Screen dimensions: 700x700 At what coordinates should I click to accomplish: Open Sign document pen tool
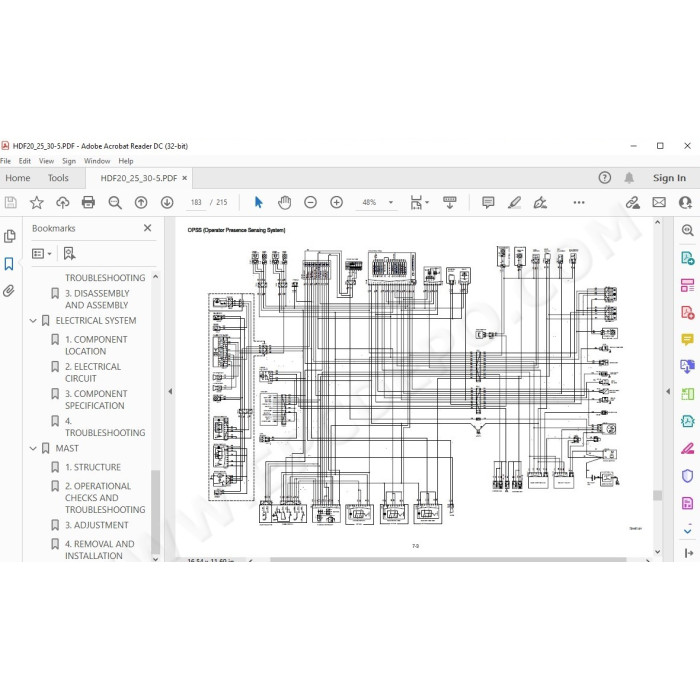click(x=540, y=203)
